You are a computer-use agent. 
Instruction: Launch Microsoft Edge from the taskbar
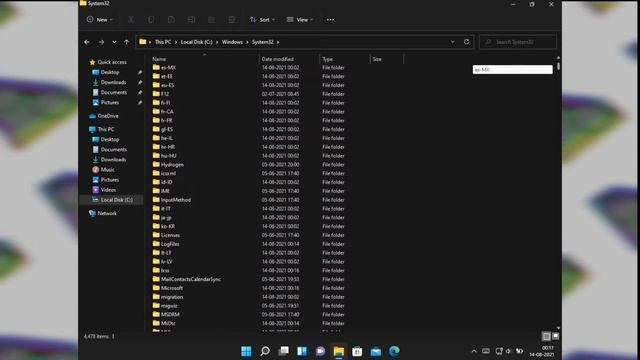click(394, 351)
